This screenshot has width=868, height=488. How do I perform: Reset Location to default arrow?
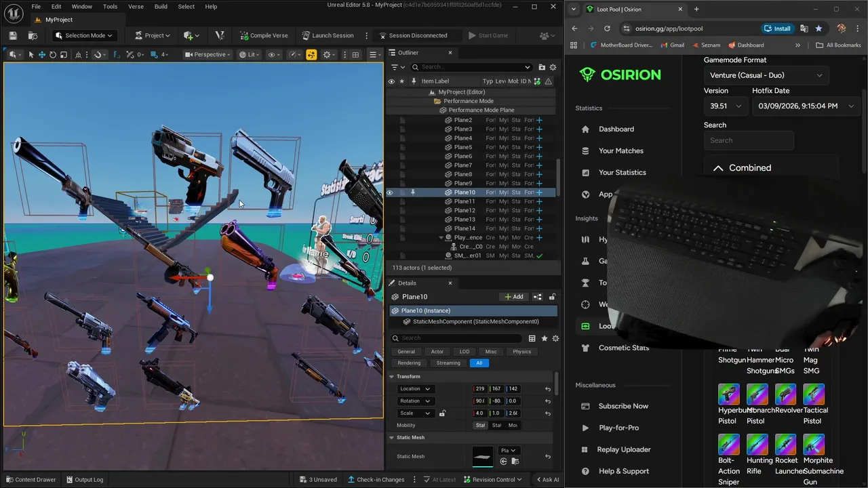548,389
